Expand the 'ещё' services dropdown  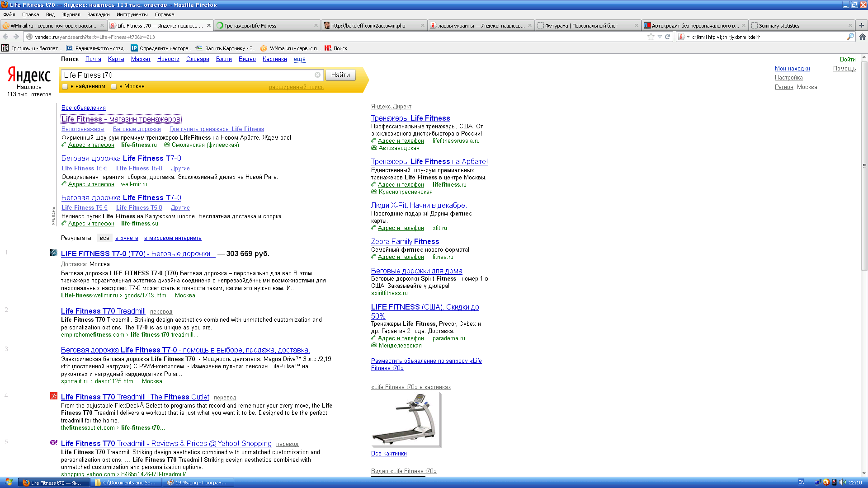[x=300, y=59]
